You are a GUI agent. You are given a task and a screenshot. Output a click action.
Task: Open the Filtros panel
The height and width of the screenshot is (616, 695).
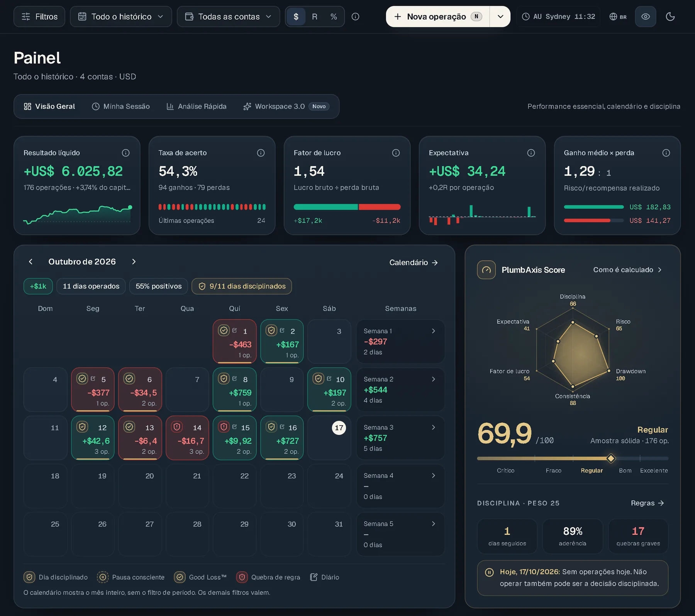(39, 17)
